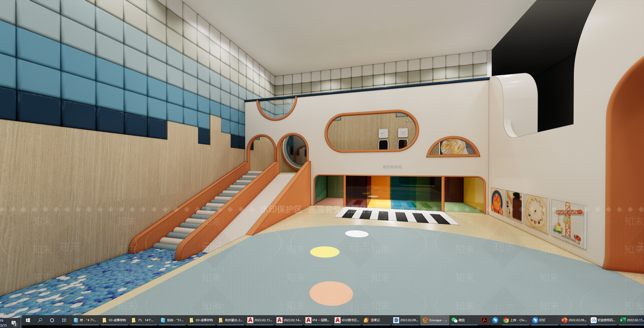Launch Cortana from the circle icon
This screenshot has width=644, height=328.
click(52, 320)
